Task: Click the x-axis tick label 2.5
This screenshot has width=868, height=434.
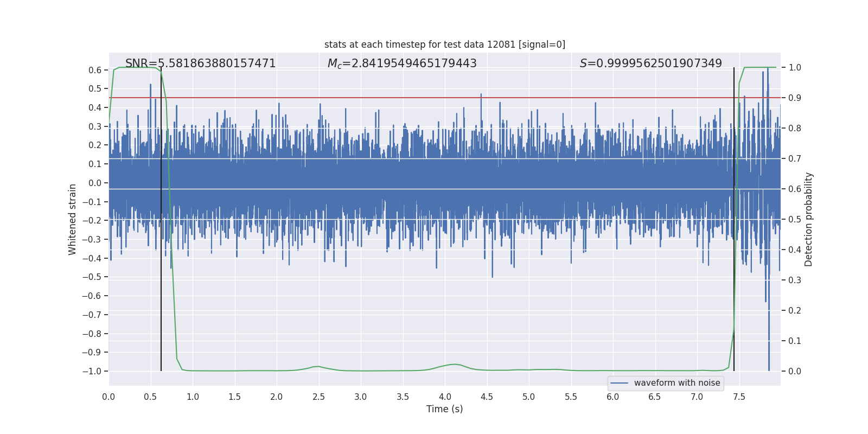Action: (318, 397)
